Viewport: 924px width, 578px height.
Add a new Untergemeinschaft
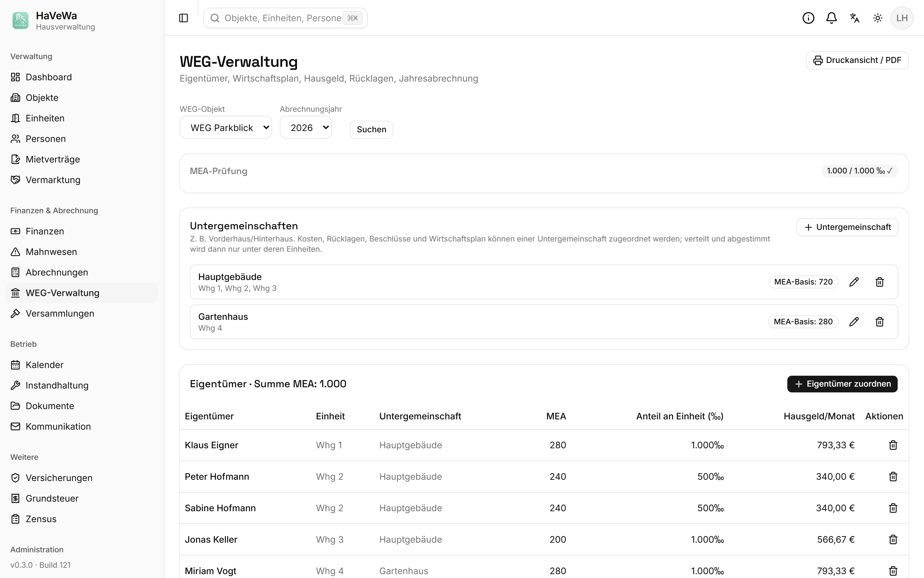point(847,227)
